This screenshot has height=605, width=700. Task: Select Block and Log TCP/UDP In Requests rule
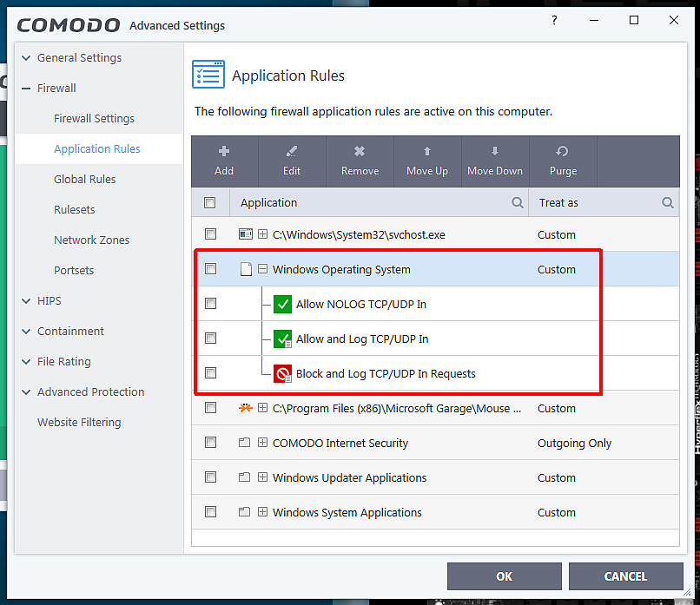click(x=386, y=373)
